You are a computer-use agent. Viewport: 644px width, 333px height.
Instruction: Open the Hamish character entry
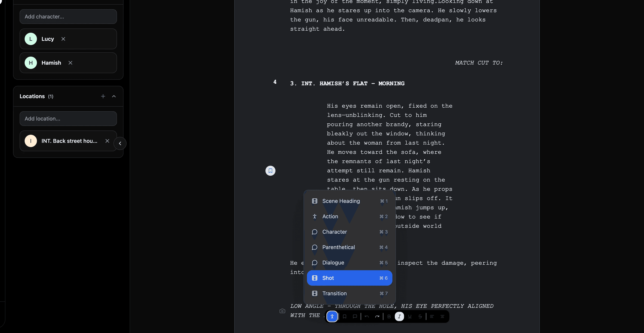tap(68, 63)
